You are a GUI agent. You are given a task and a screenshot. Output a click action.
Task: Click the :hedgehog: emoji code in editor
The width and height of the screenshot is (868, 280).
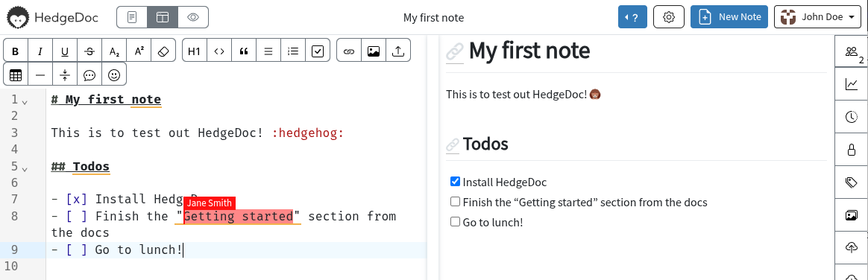[x=308, y=133]
